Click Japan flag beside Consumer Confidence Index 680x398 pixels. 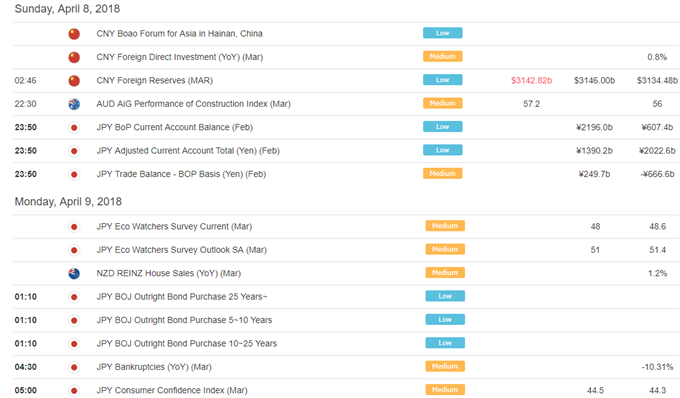click(74, 391)
